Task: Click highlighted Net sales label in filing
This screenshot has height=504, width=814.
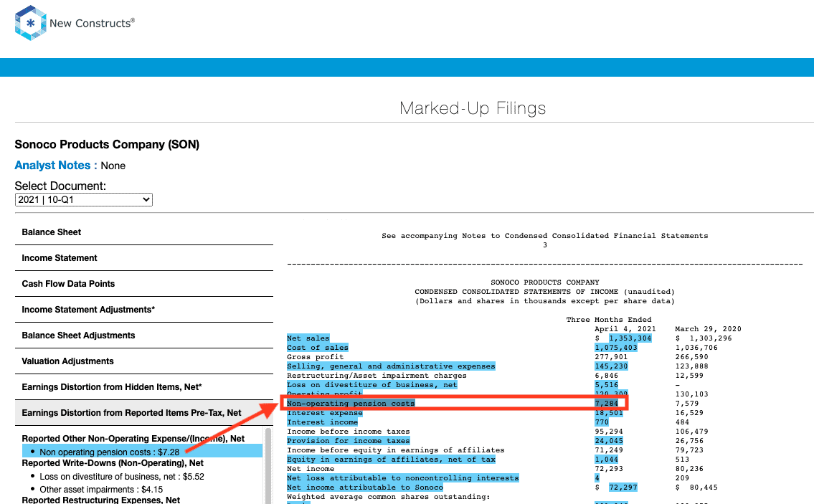Action: click(308, 338)
